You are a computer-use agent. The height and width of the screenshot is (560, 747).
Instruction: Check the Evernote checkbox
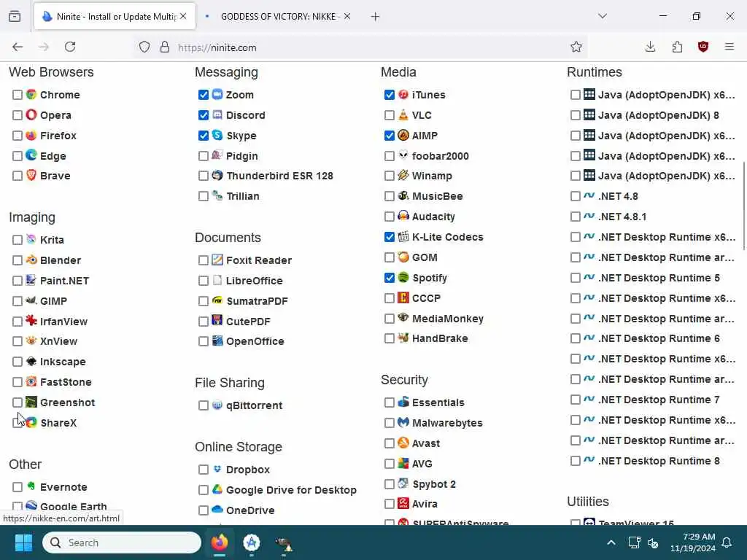point(18,486)
